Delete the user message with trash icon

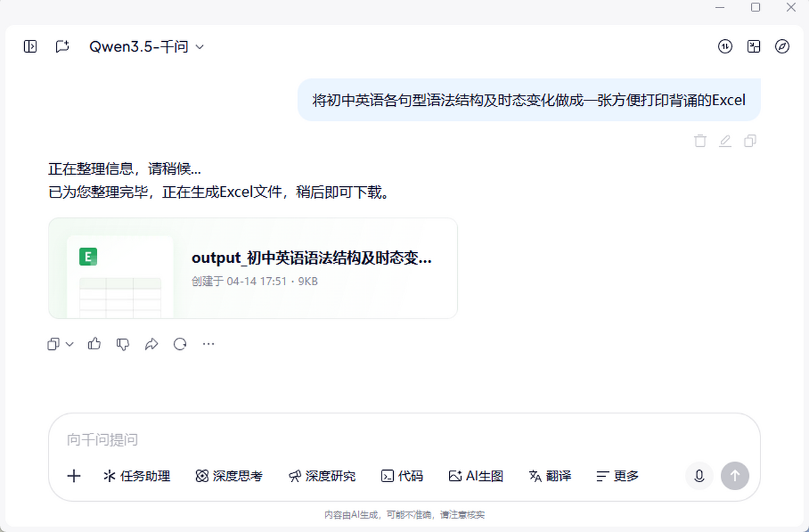[x=700, y=141]
